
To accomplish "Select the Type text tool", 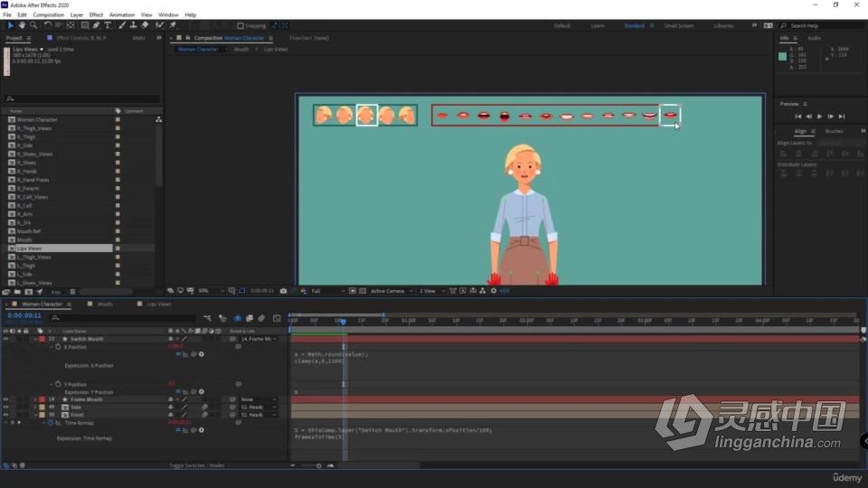I will (x=108, y=25).
